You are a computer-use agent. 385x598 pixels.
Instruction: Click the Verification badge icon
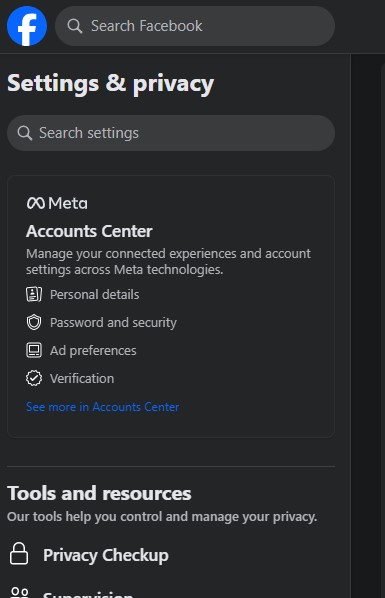34,378
